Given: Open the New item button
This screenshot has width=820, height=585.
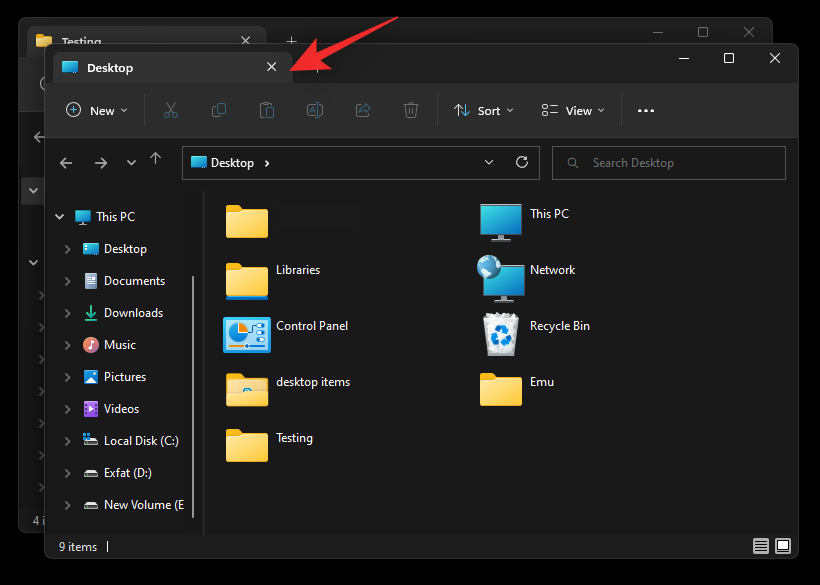Looking at the screenshot, I should (x=96, y=110).
